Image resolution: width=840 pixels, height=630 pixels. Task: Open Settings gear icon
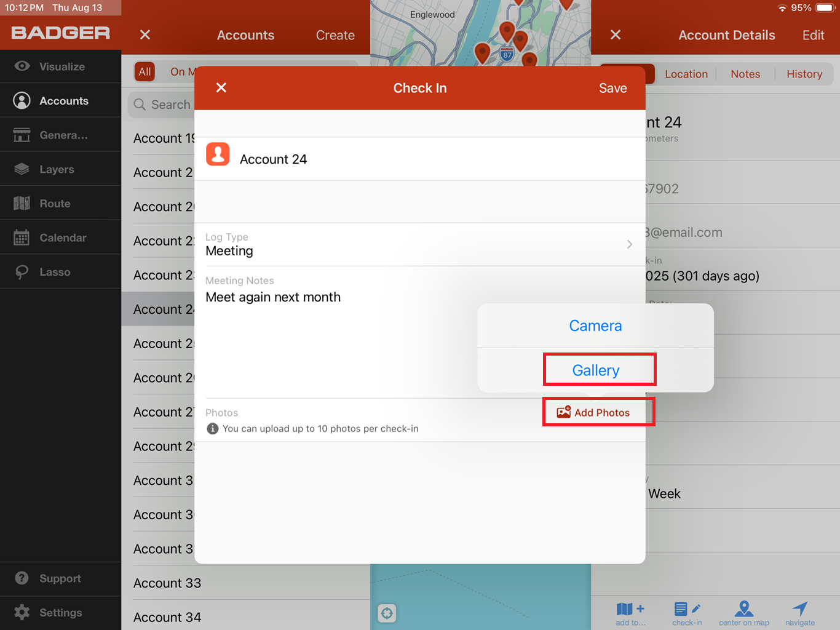tap(22, 612)
